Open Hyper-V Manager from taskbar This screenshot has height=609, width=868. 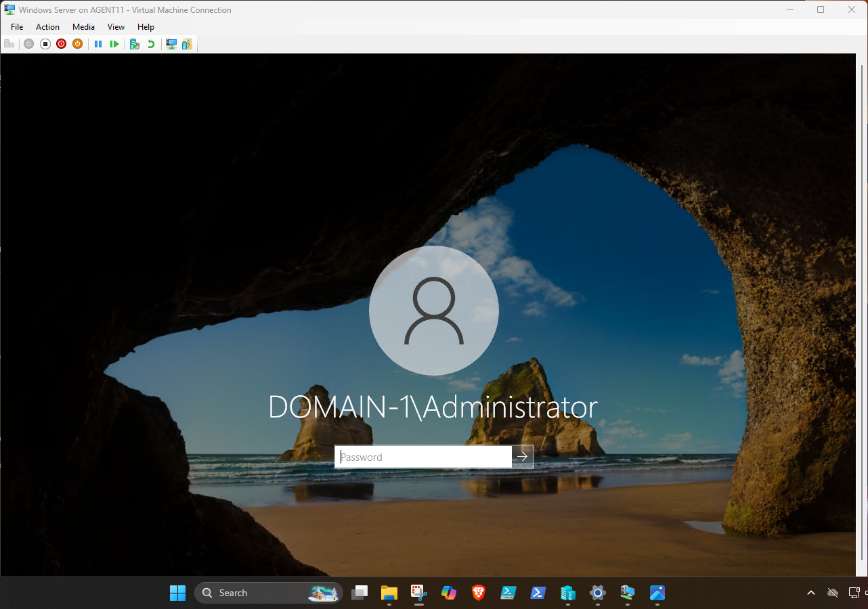567,593
